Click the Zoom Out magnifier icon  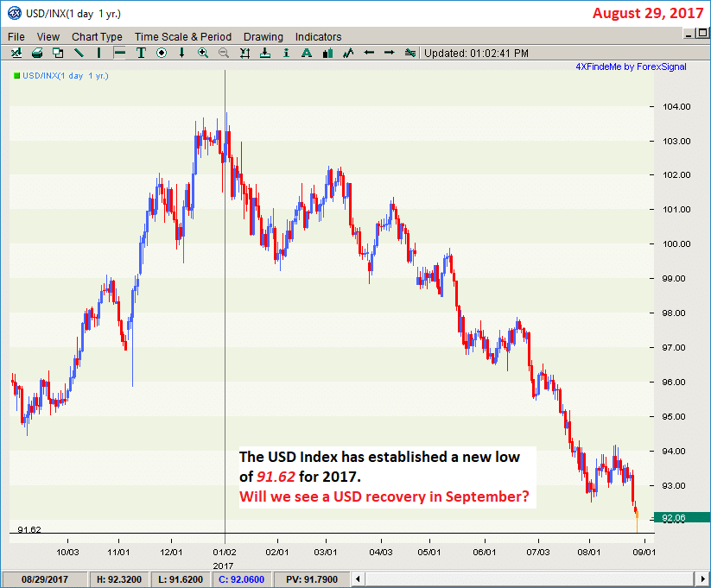pos(224,53)
